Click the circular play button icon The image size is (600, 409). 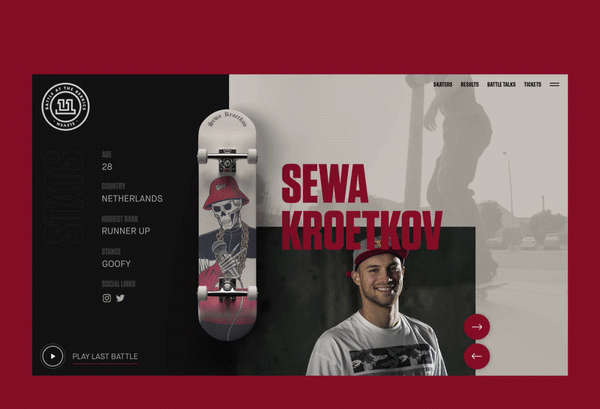52,356
